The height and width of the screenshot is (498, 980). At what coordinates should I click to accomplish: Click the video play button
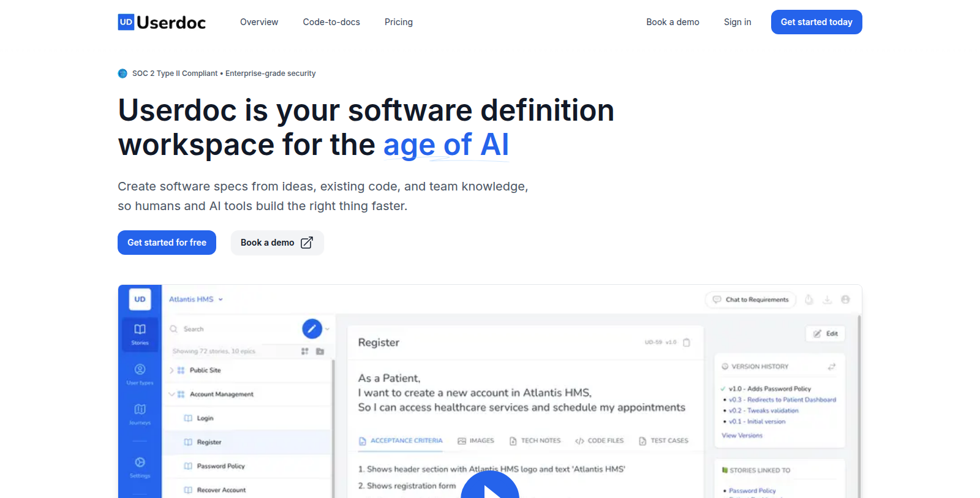pyautogui.click(x=490, y=485)
